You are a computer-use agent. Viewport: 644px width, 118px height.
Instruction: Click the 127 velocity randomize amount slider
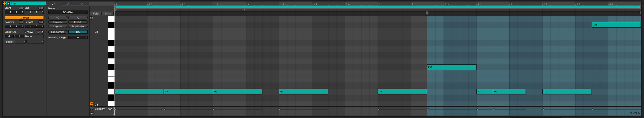click(x=78, y=32)
